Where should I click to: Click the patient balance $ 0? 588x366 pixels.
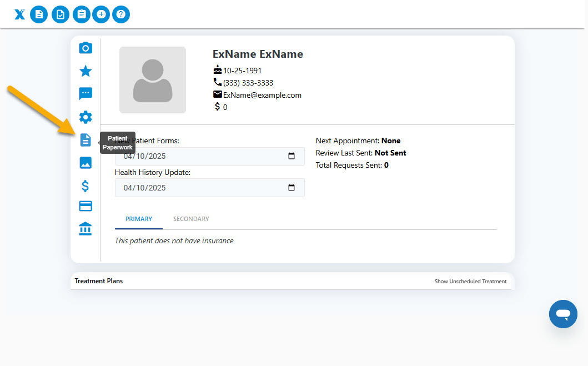point(221,107)
